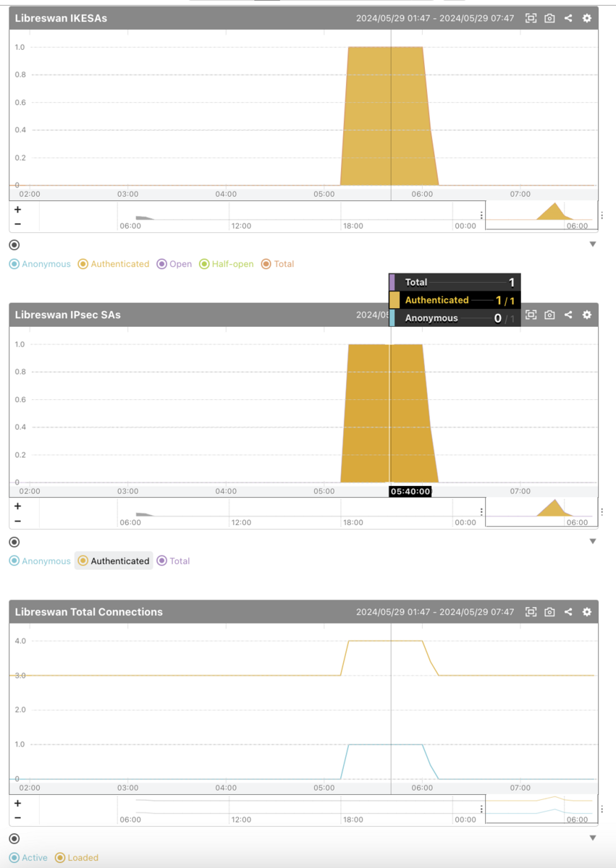Toggle Anonymous series in IKESAs legend
The width and height of the screenshot is (616, 868).
coord(40,264)
